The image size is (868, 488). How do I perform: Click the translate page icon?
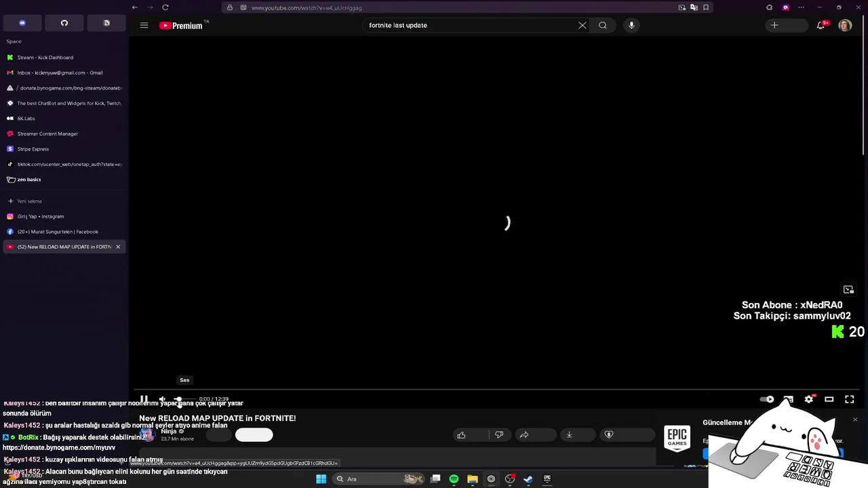pyautogui.click(x=694, y=7)
